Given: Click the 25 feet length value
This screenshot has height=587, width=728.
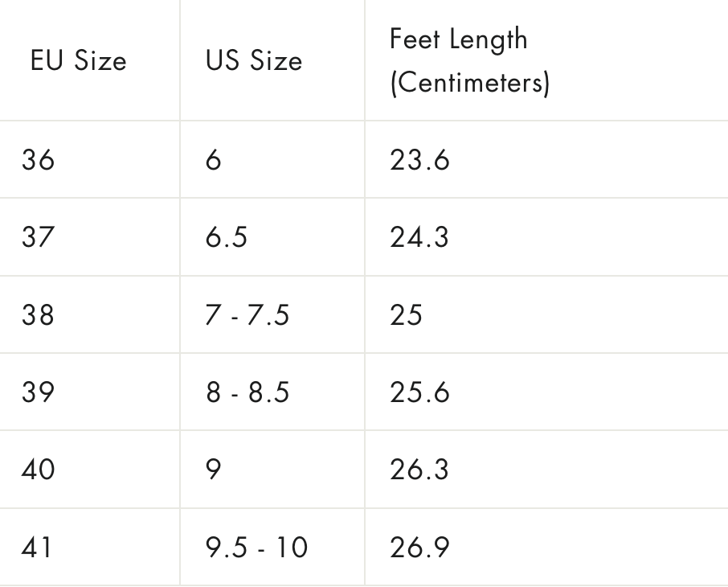Looking at the screenshot, I should click(x=406, y=314).
